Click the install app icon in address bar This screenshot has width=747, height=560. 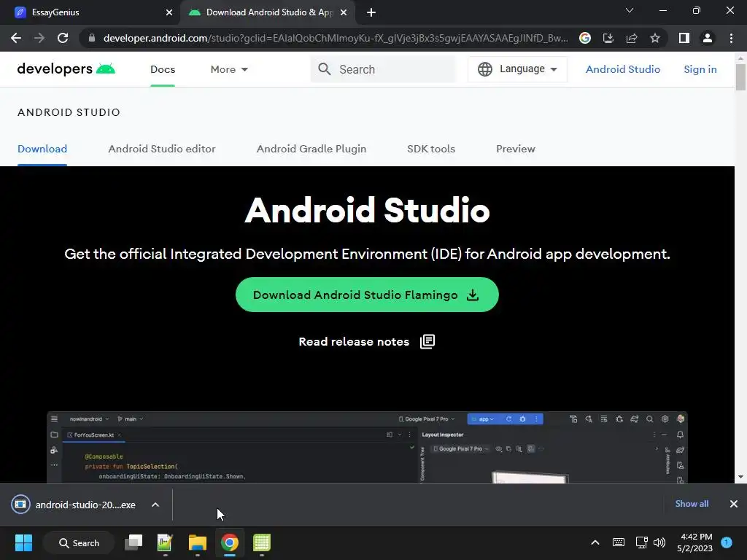pos(608,38)
